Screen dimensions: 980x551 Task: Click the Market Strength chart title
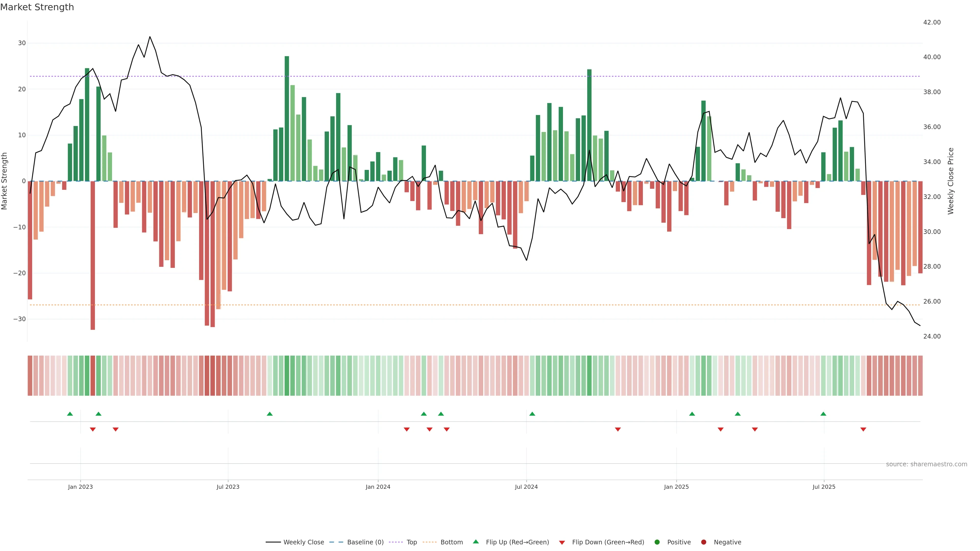[37, 7]
